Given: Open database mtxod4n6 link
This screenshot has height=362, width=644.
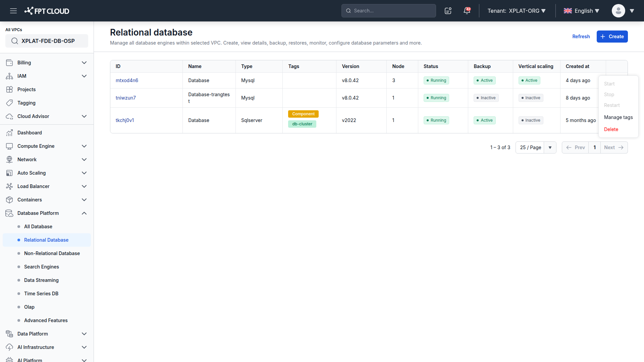Looking at the screenshot, I should 127,80.
